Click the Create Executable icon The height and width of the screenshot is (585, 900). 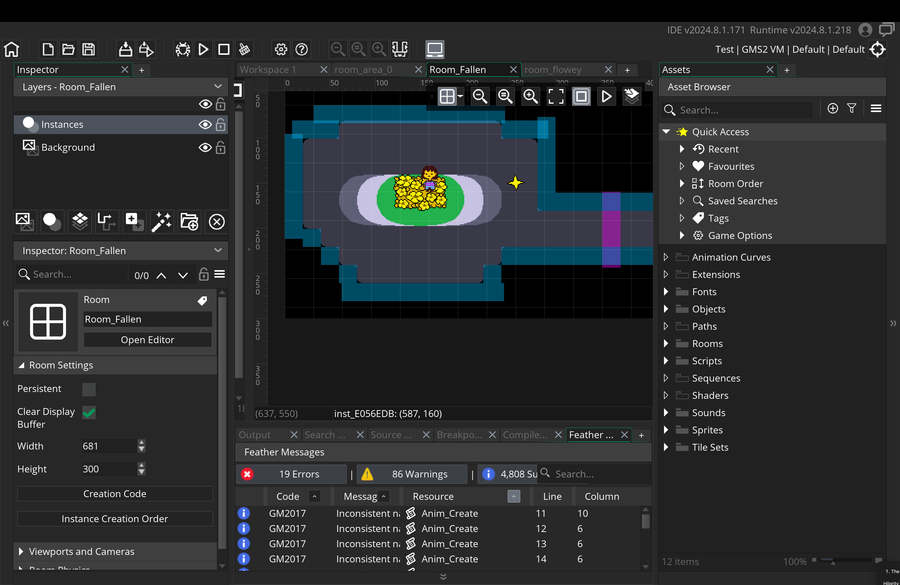(x=125, y=49)
